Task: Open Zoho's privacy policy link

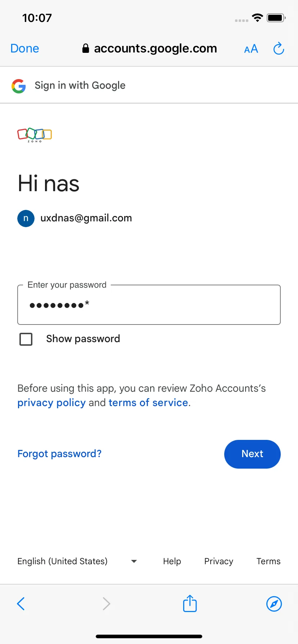Action: pyautogui.click(x=51, y=403)
